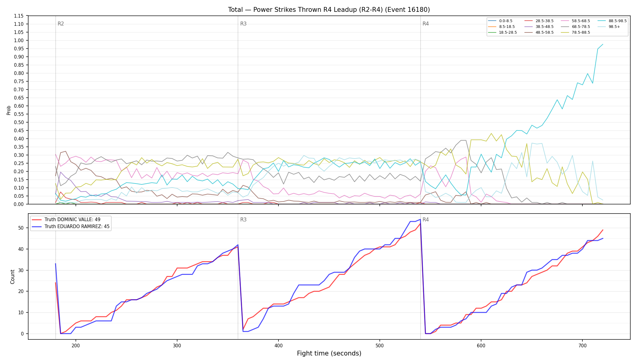Screen dimensions: 637x364
Task: Click the Count y-axis label
Action: [x=12, y=277]
